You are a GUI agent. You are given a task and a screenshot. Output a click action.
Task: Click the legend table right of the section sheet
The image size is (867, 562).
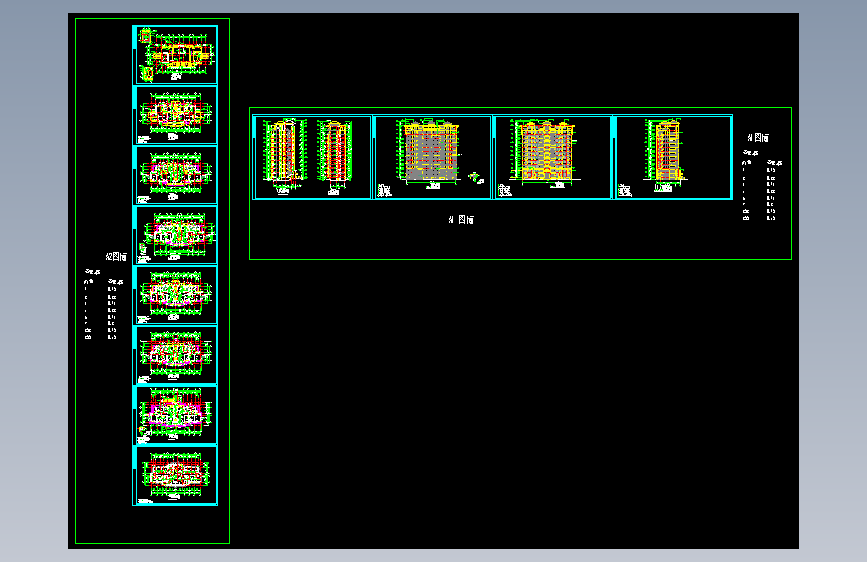pos(762,185)
